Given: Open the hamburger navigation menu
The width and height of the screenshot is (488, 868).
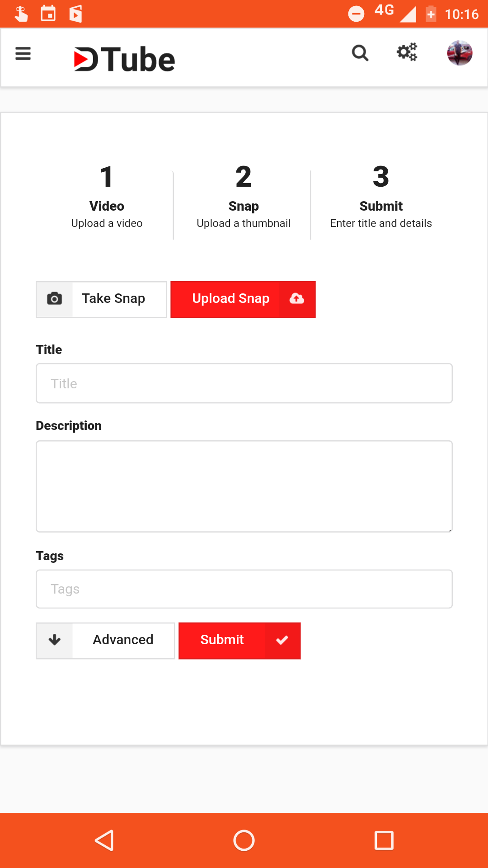Looking at the screenshot, I should coord(23,54).
